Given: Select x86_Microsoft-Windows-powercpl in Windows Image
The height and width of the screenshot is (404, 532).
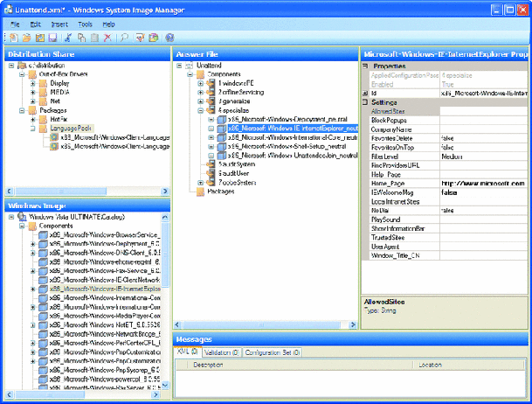Looking at the screenshot, I should pyautogui.click(x=105, y=379).
